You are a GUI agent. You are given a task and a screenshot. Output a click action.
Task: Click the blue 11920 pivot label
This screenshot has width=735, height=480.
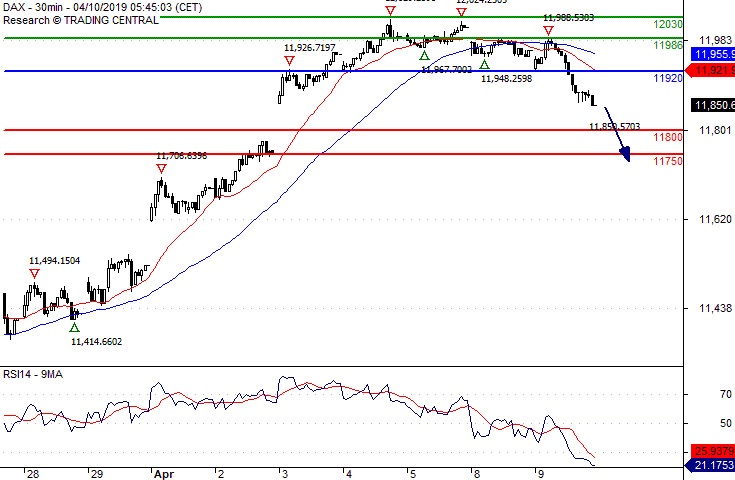click(x=668, y=78)
